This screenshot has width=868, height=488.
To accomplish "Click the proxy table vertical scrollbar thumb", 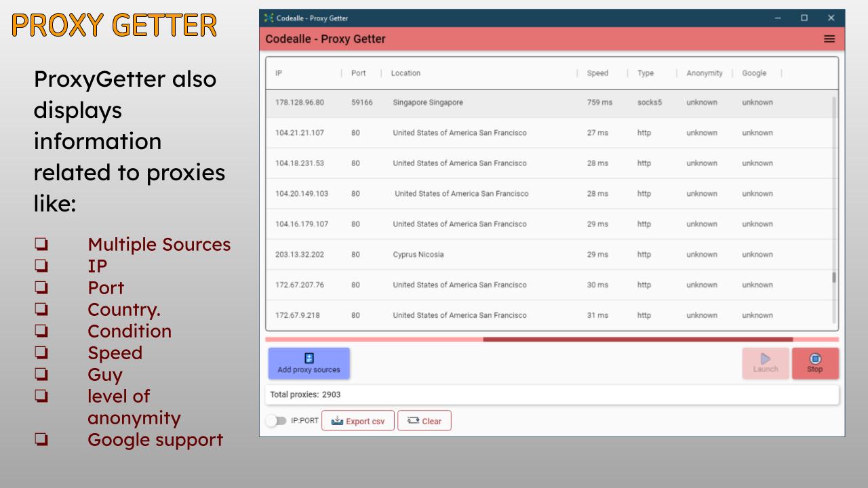I will pyautogui.click(x=834, y=277).
